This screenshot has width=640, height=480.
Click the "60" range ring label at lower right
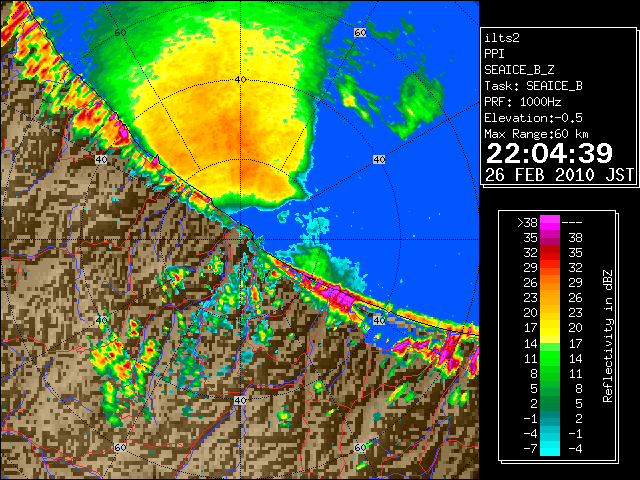pos(360,447)
